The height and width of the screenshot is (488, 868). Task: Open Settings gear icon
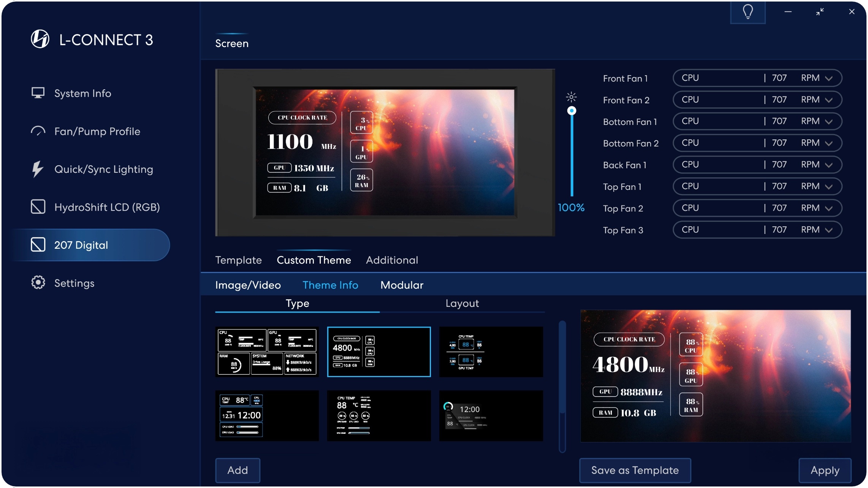pos(38,283)
